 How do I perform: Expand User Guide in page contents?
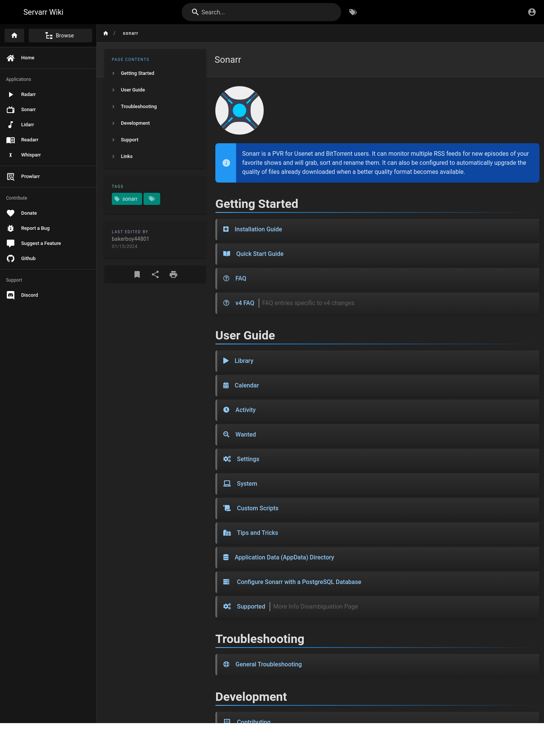coord(155,90)
